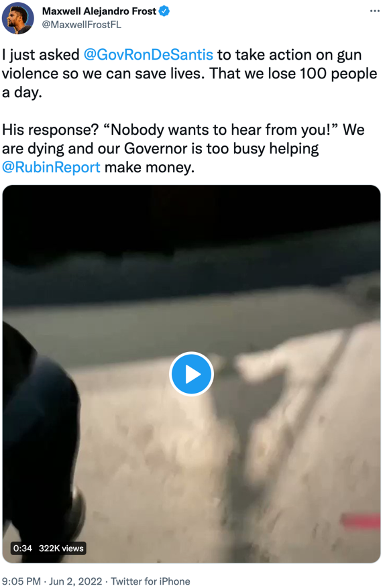The height and width of the screenshot is (588, 383).
Task: Open Maxwell Frost's profile avatar
Action: point(18,18)
